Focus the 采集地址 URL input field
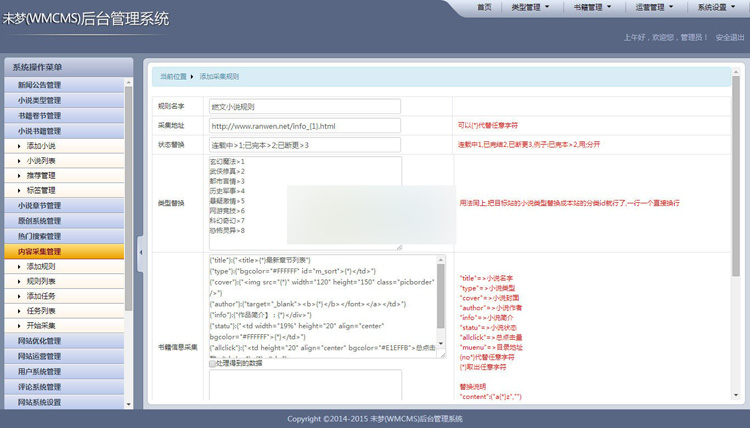Viewport: 750px width, 428px height. click(x=305, y=126)
